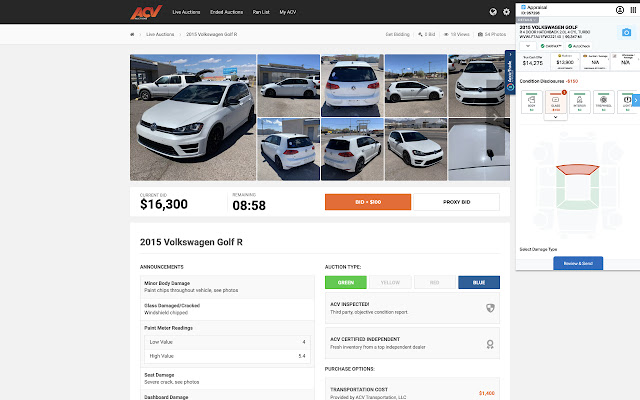Select the Lights condition category icon
Image resolution: width=640 pixels, height=400 pixels.
pyautogui.click(x=627, y=102)
